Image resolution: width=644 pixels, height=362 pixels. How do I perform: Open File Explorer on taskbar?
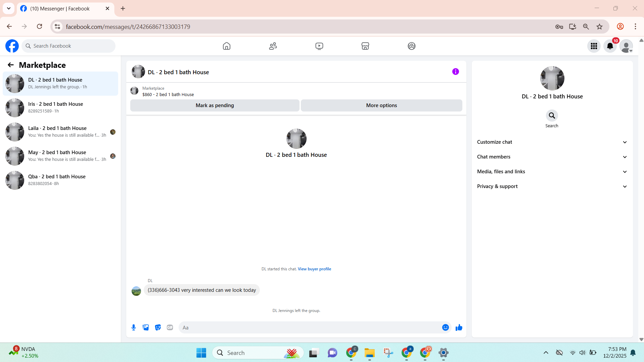coord(370,353)
